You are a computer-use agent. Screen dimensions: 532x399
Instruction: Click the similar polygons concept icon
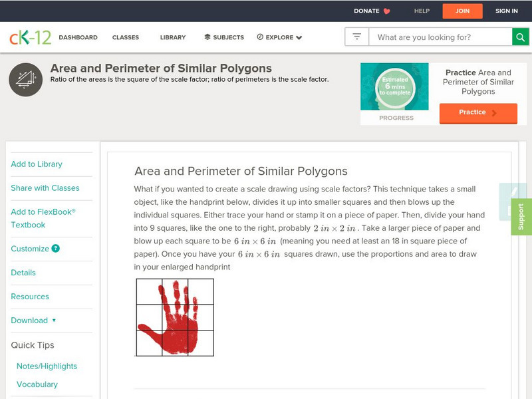[26, 80]
